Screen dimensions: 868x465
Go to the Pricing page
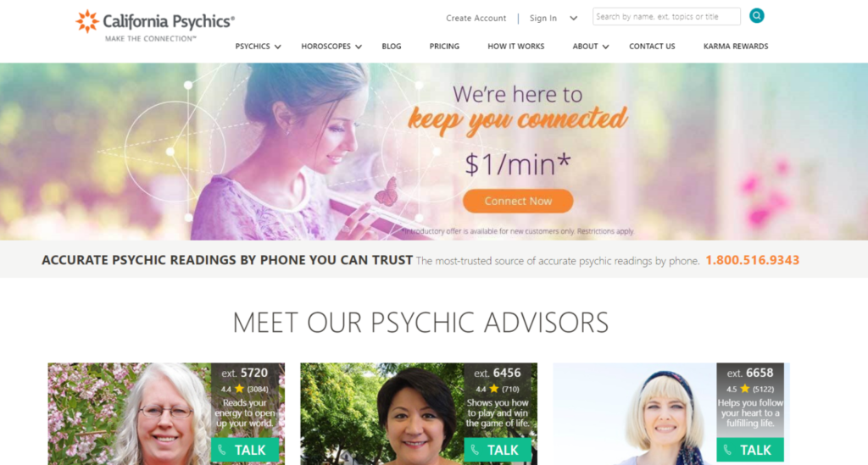pos(444,47)
